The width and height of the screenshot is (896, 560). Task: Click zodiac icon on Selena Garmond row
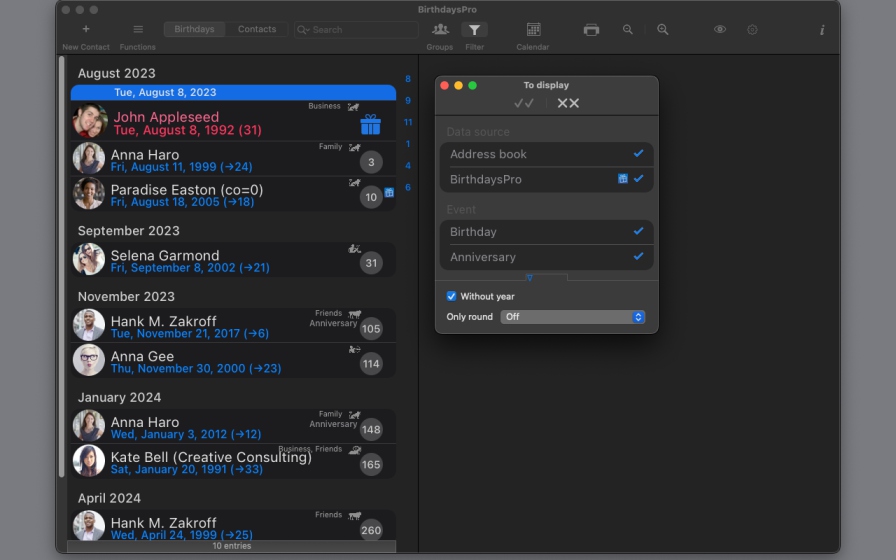(x=354, y=249)
